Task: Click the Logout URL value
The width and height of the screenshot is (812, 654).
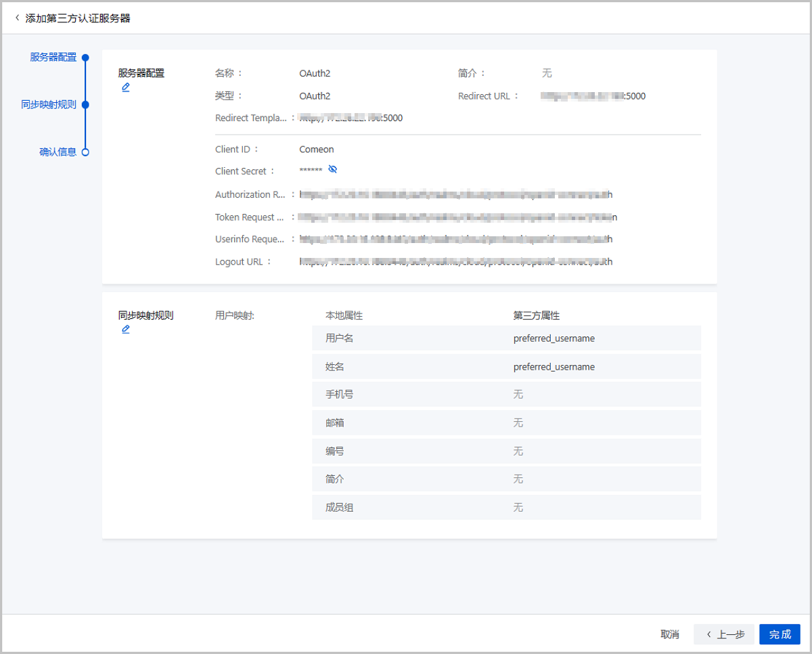Action: (x=456, y=261)
